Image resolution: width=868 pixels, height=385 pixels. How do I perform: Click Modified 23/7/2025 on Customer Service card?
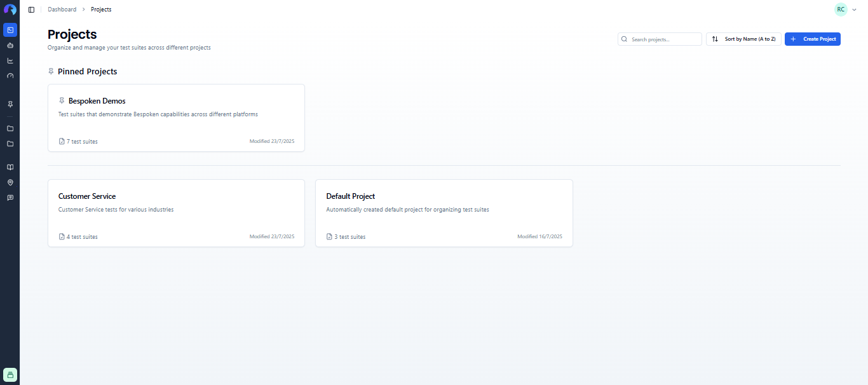pos(272,236)
